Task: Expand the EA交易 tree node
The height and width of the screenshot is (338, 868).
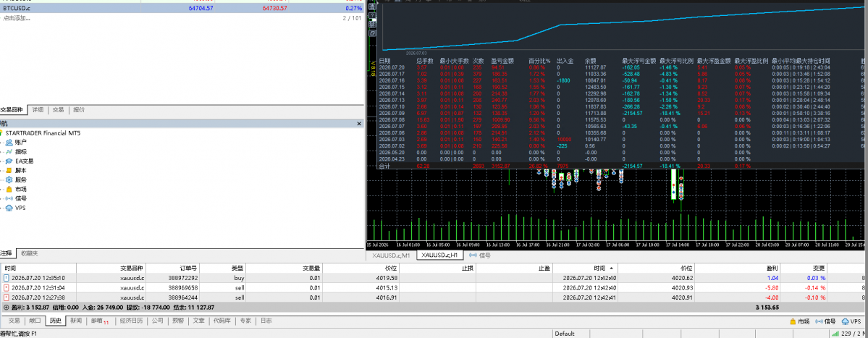Action: [1, 161]
